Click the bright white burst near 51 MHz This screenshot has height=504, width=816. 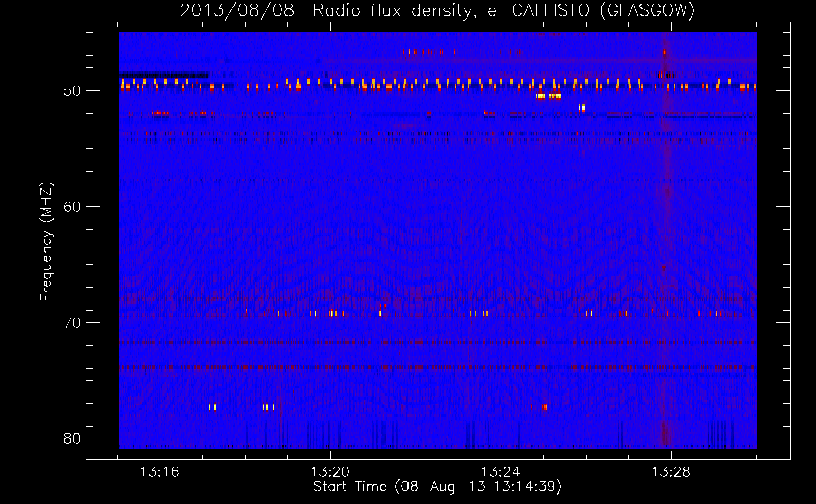(x=583, y=107)
